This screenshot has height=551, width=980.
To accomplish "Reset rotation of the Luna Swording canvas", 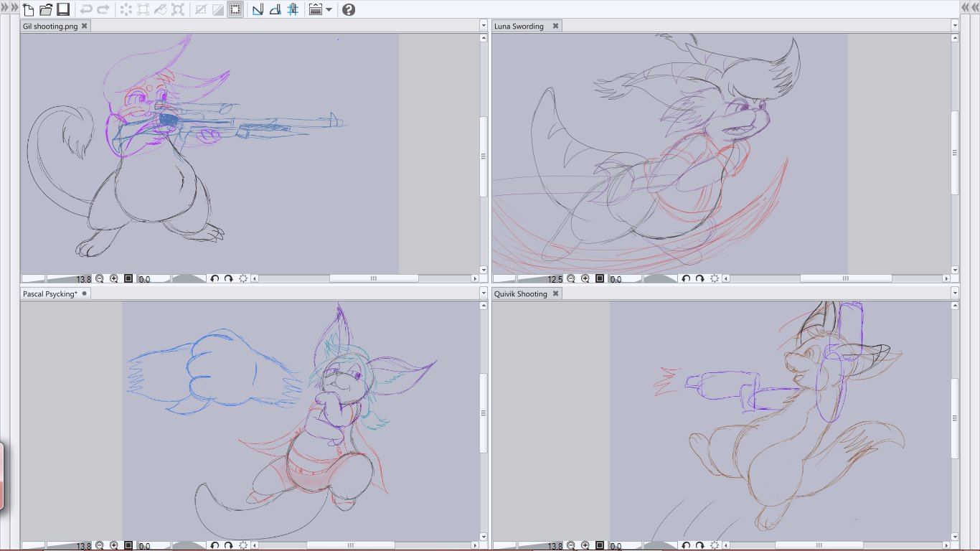I will tap(715, 278).
